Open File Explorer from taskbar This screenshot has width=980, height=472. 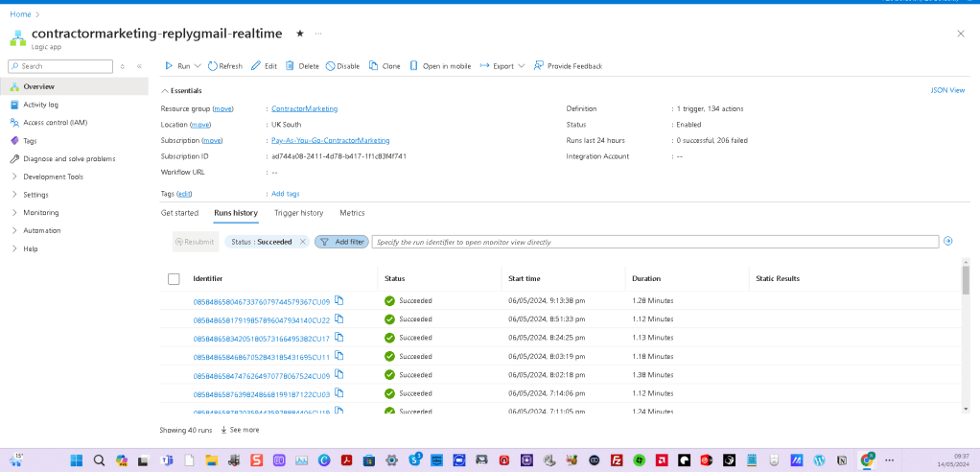(x=211, y=460)
